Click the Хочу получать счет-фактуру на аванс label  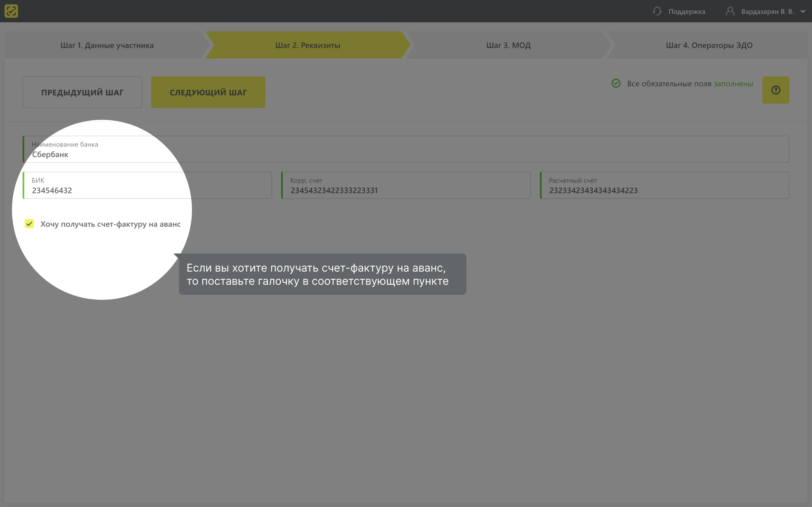click(111, 224)
